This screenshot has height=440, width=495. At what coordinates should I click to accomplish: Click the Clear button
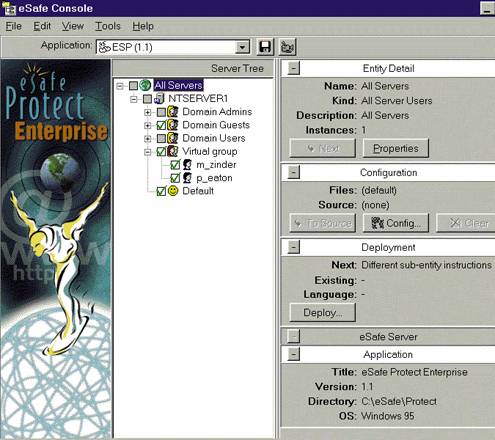point(466,223)
